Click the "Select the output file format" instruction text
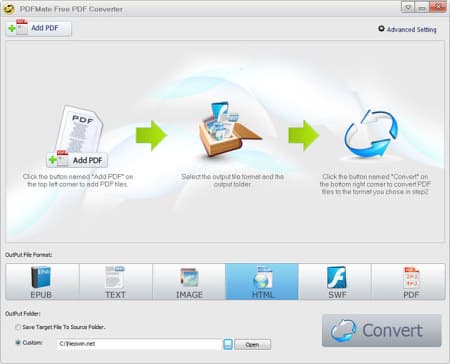 [232, 180]
